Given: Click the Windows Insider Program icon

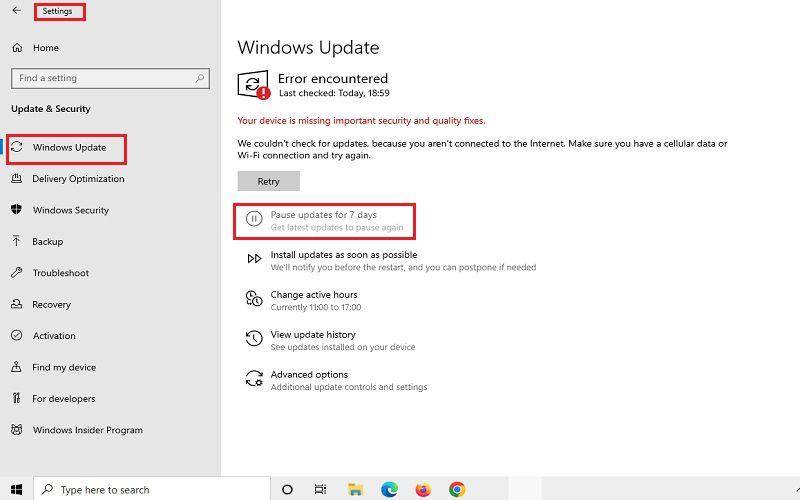Looking at the screenshot, I should pos(17,430).
